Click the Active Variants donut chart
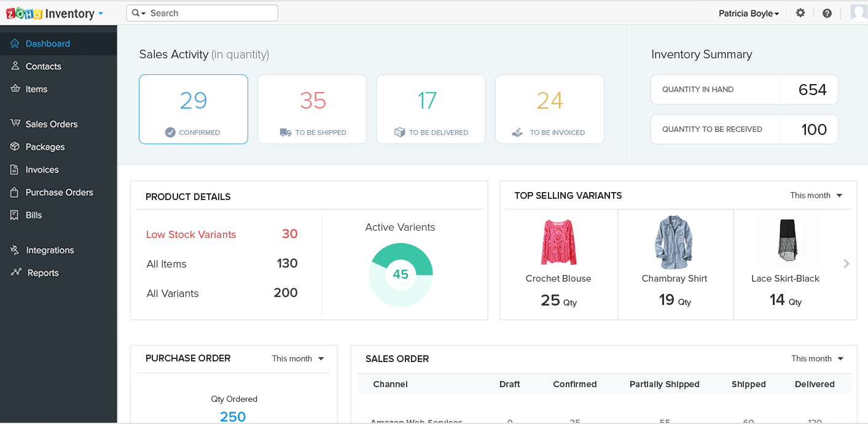Screen dimensions: 868x424 (401, 274)
